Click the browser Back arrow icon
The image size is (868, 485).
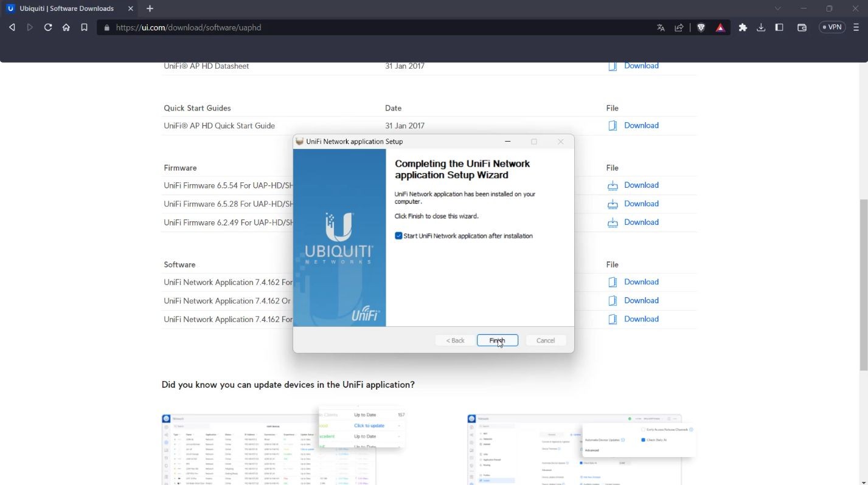point(12,27)
